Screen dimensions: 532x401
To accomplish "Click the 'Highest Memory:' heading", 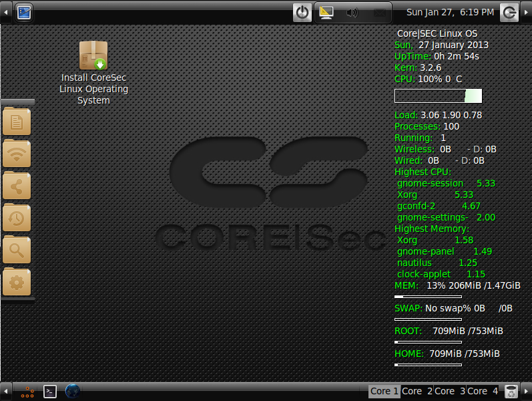I will point(432,229).
